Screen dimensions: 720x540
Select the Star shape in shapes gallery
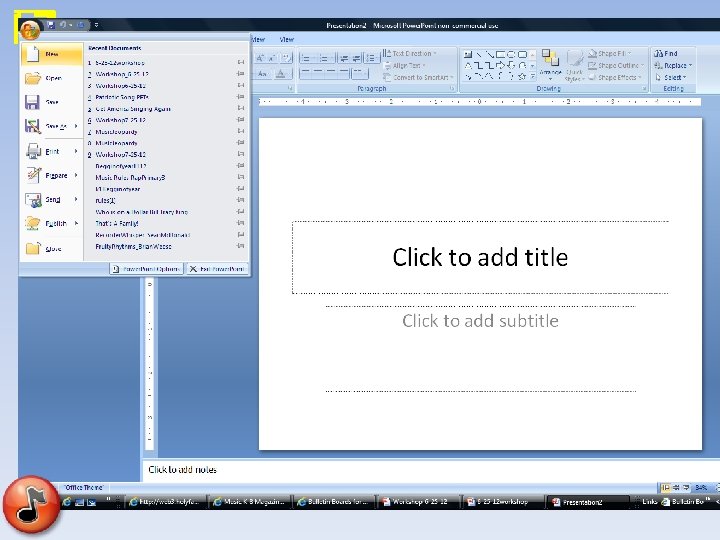(522, 77)
